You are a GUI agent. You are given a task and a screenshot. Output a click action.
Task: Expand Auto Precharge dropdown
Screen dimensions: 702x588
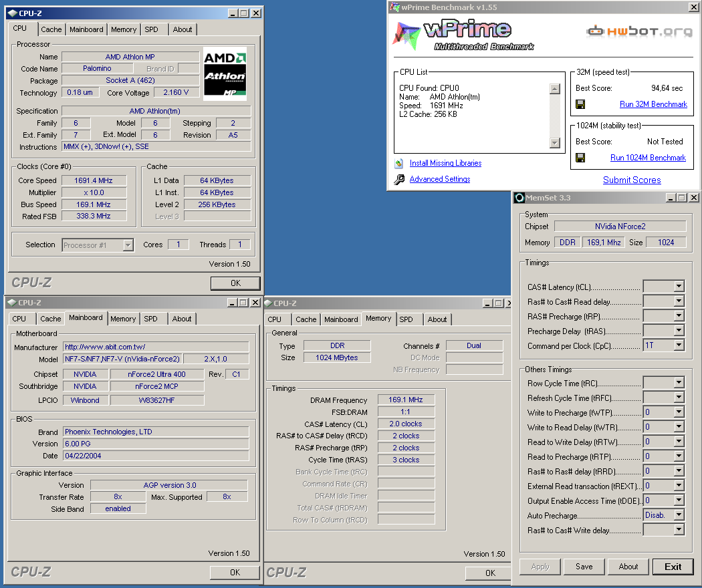679,515
